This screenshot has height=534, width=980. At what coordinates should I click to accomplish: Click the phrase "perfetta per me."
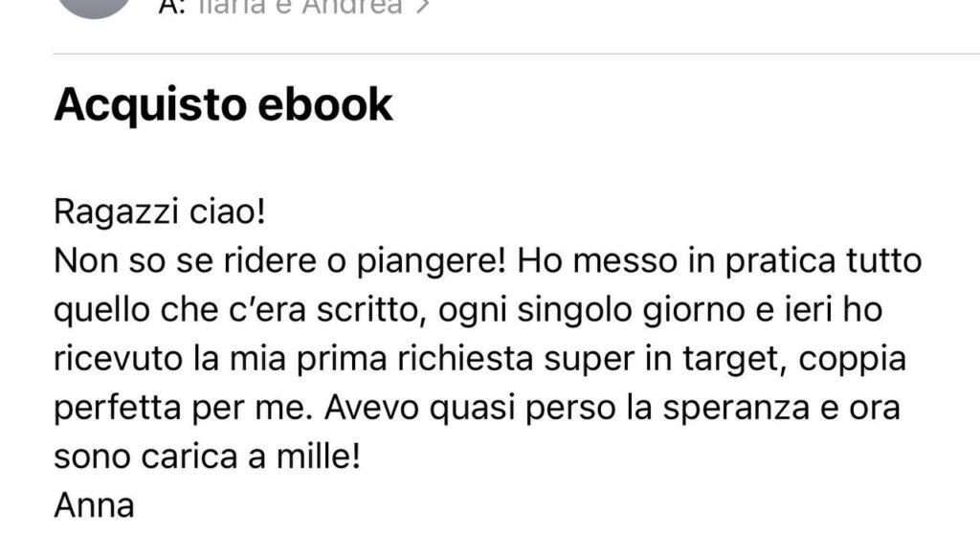(183, 409)
